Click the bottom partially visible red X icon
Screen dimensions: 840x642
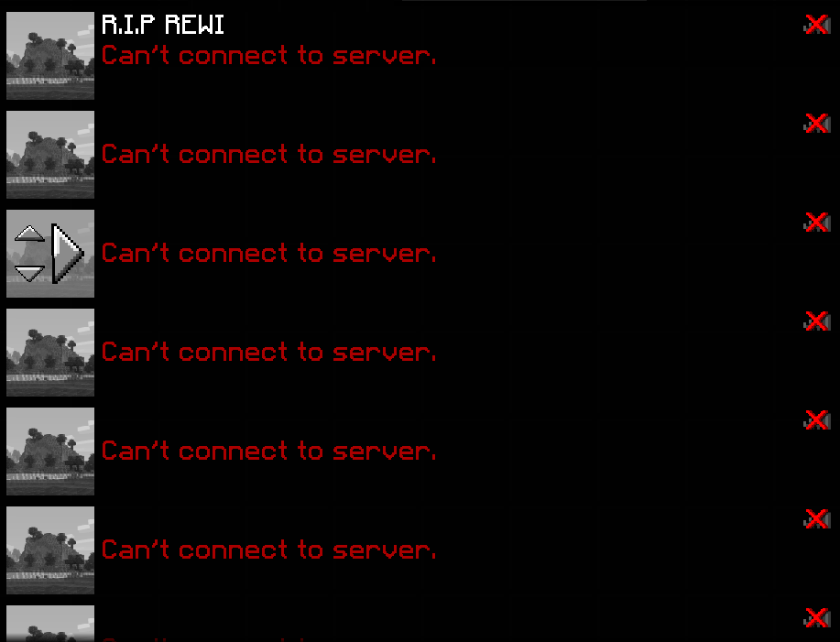point(817,618)
